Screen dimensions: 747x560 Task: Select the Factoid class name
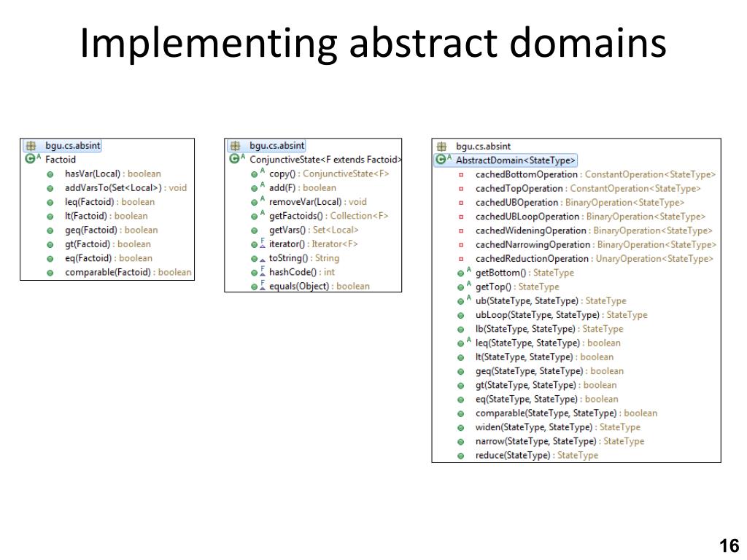click(61, 160)
